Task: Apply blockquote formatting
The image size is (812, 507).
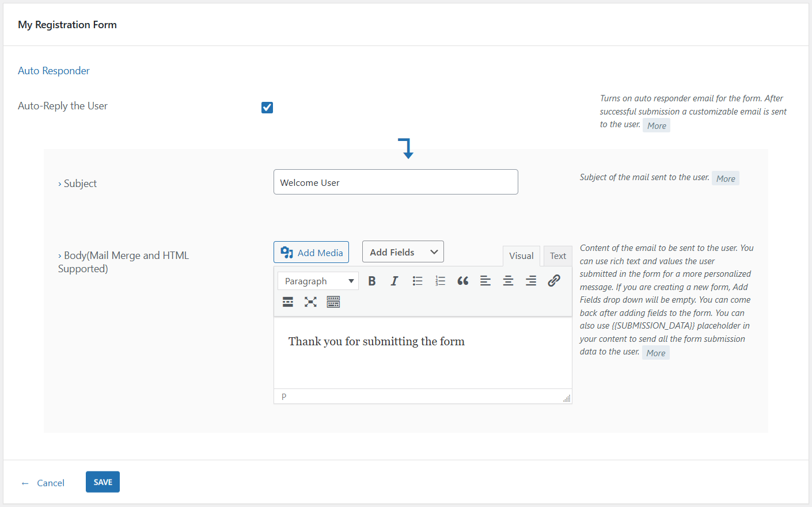Action: pos(463,281)
